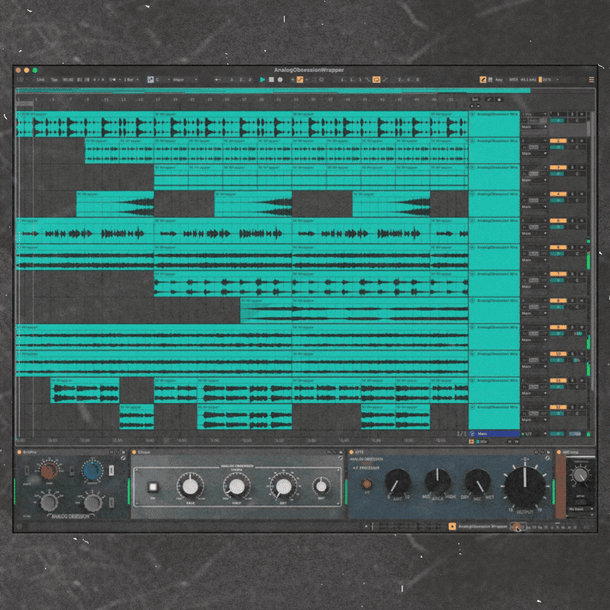Click the OTE MIX knob

tap(478, 482)
